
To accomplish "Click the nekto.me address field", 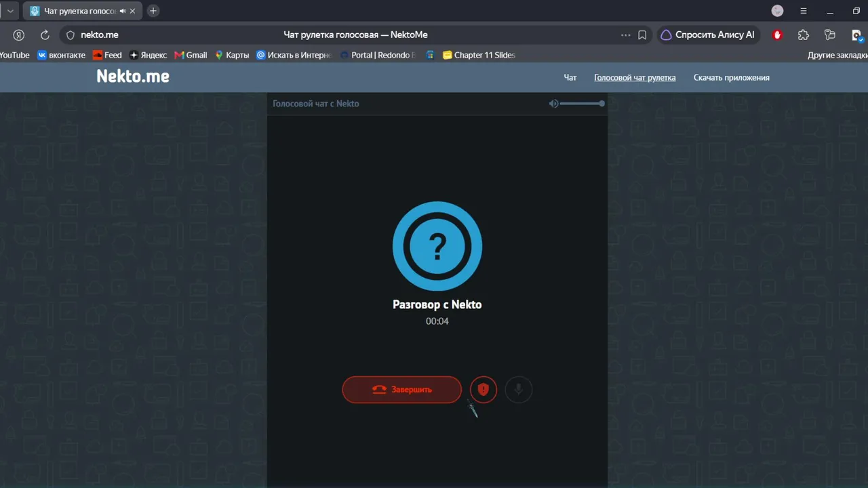I will tap(100, 35).
